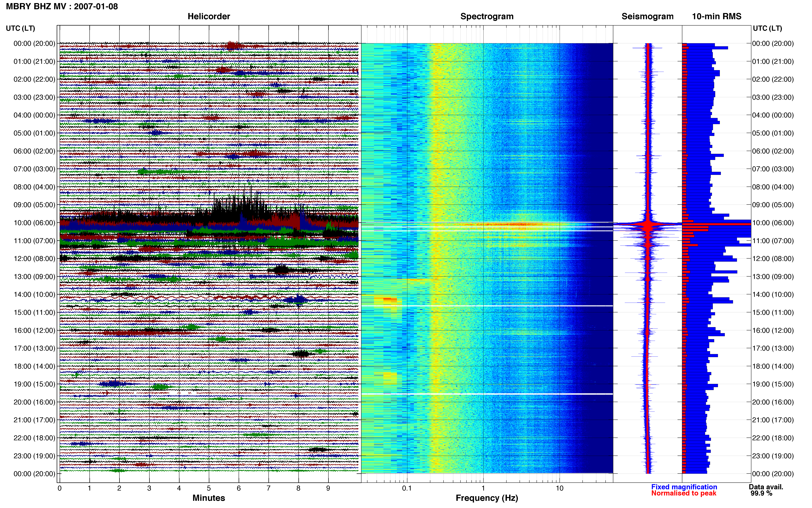Click left time label '22:00 (18:00)'
The height and width of the screenshot is (508, 812).
[x=34, y=438]
